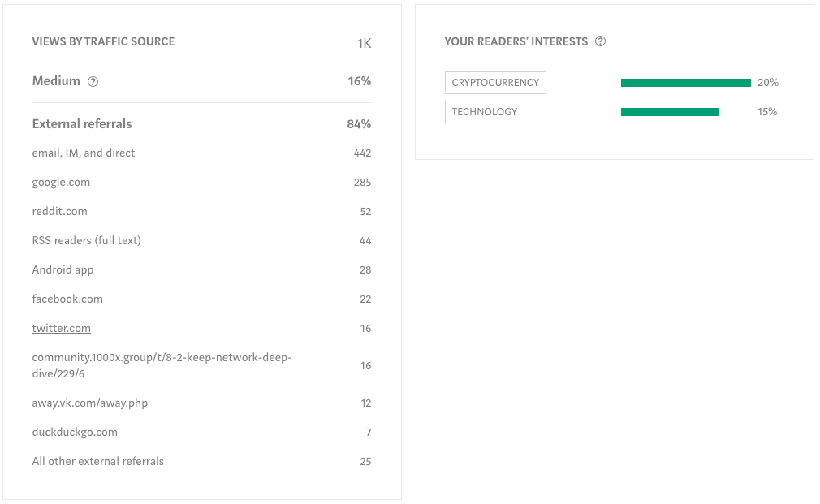
Task: Click the Technology green progress bar
Action: coord(669,112)
